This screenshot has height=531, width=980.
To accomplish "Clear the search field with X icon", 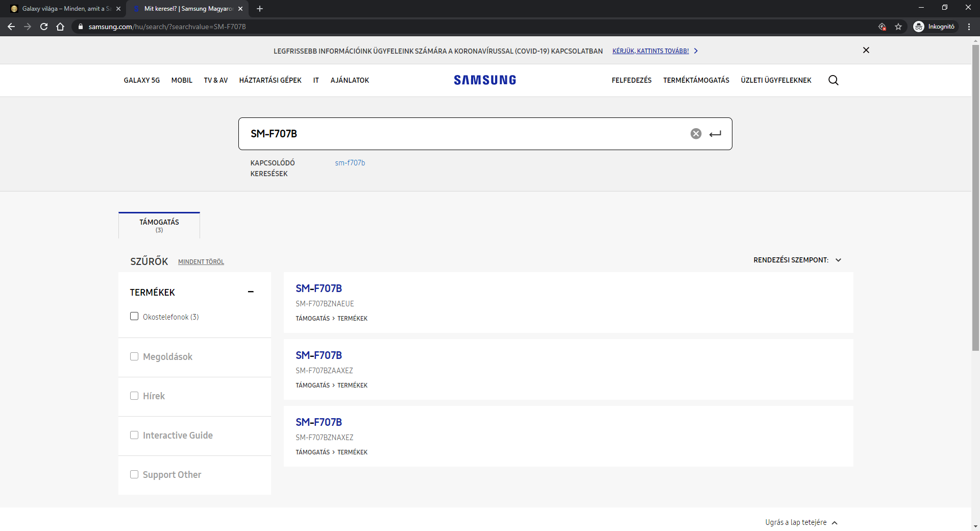I will click(696, 134).
